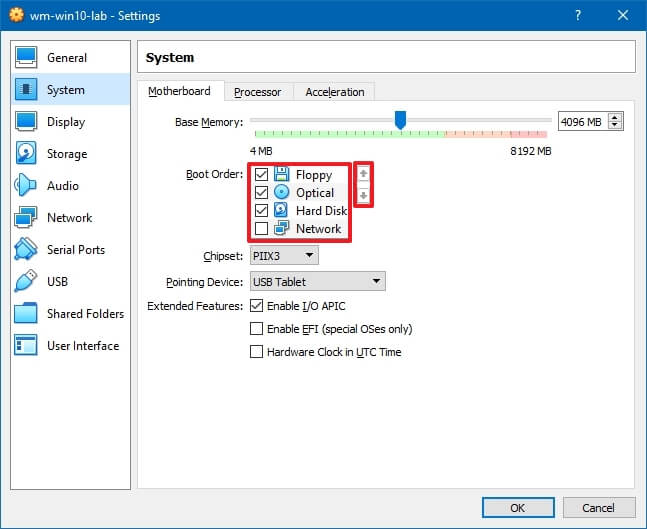Select the Hard Disk icon in boot order
647x529 pixels.
point(281,210)
